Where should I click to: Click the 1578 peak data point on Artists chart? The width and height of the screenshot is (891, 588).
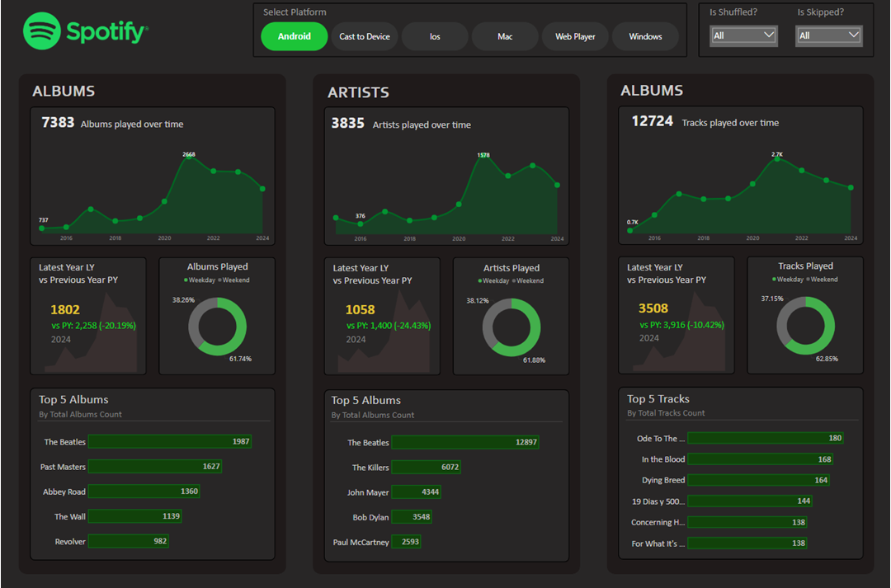pos(482,157)
